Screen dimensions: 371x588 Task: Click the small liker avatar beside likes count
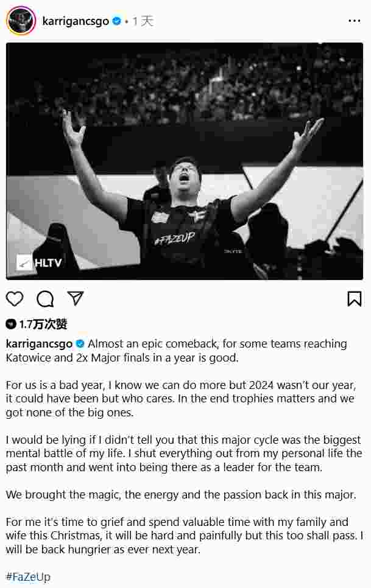[11, 324]
